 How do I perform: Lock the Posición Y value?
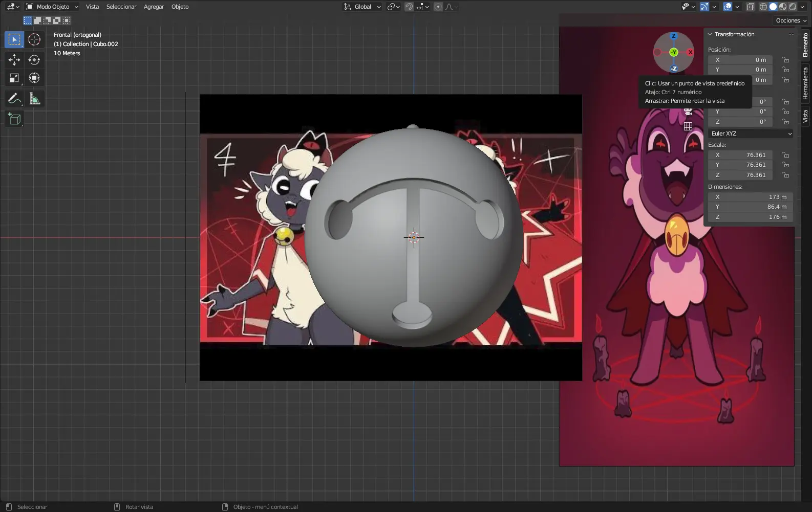tap(785, 70)
